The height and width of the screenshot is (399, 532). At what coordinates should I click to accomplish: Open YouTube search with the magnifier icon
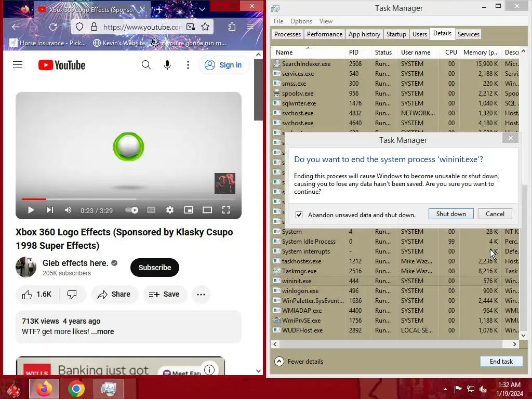(x=146, y=65)
